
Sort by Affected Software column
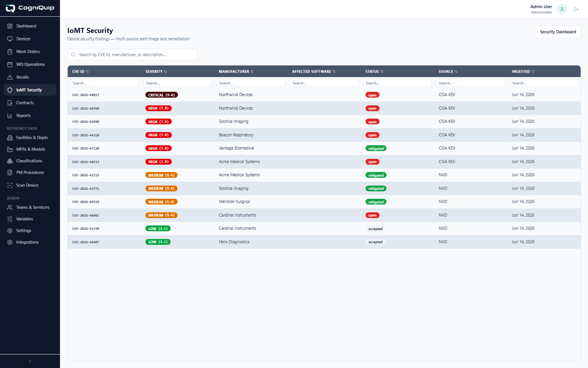(x=314, y=72)
